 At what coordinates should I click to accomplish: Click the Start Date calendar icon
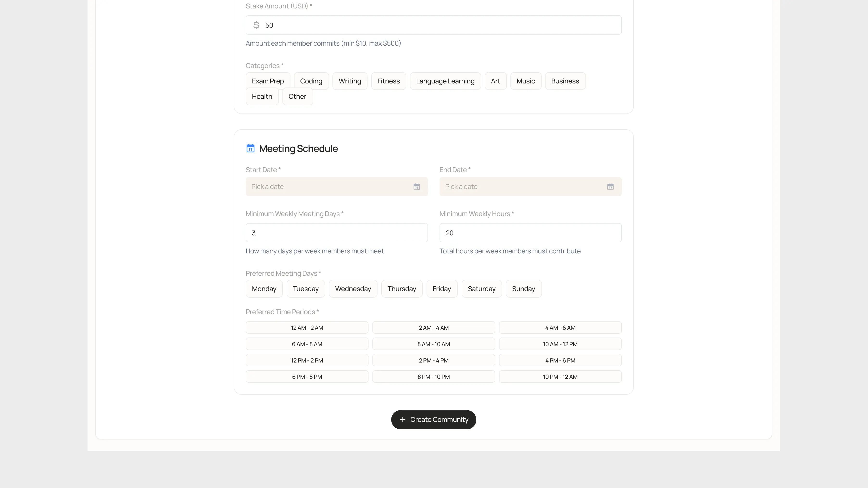pos(416,187)
